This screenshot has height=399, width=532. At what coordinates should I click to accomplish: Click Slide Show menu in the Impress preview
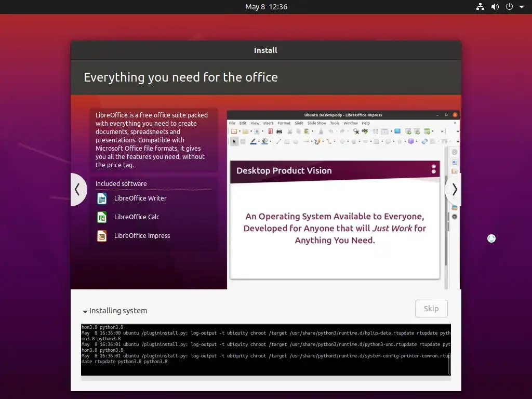316,123
